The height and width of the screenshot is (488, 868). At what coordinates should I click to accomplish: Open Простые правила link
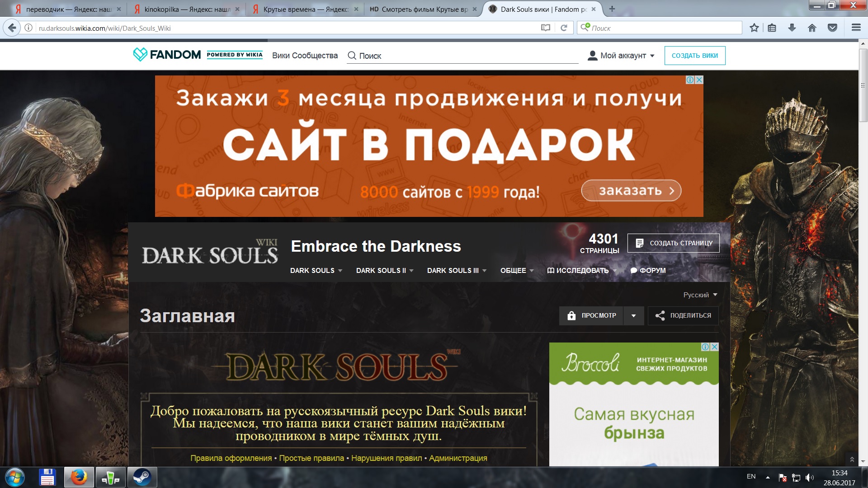coord(311,458)
